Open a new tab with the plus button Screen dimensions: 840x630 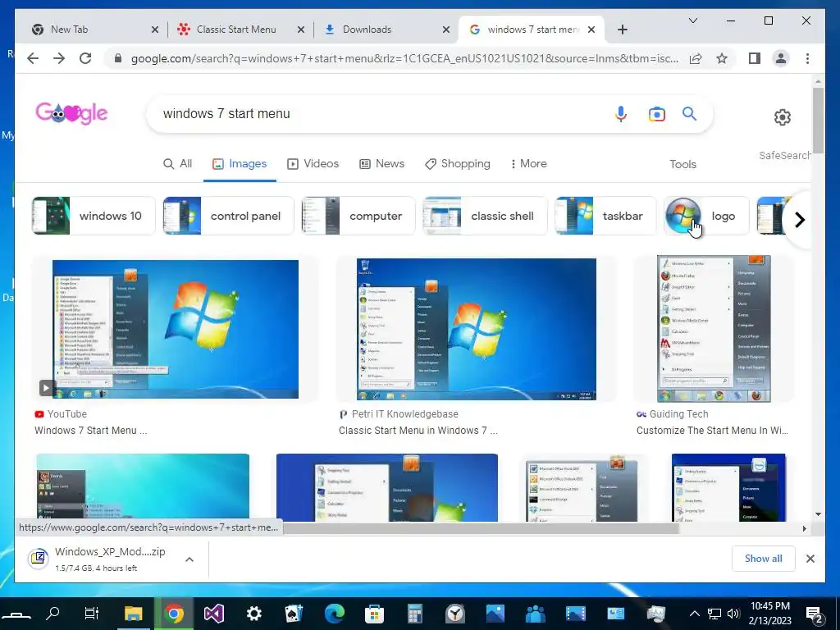click(622, 30)
